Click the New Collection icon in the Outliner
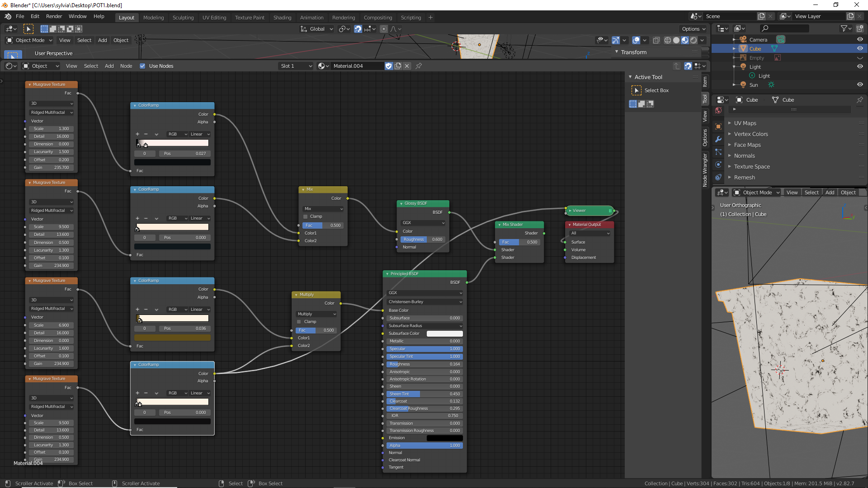The width and height of the screenshot is (868, 488). pyautogui.click(x=859, y=28)
